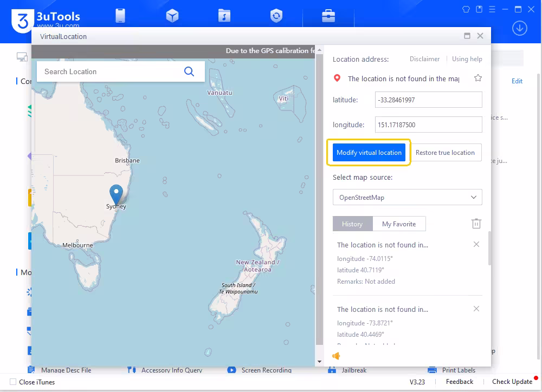Click the location not found address text

point(403,79)
